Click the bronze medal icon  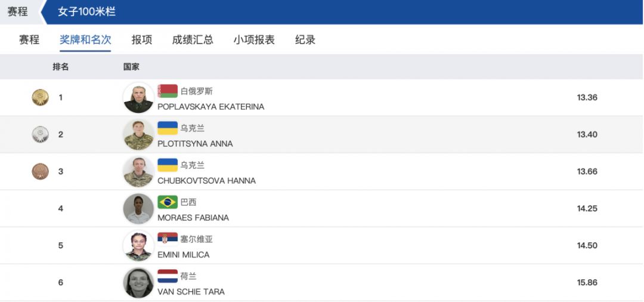click(x=41, y=171)
